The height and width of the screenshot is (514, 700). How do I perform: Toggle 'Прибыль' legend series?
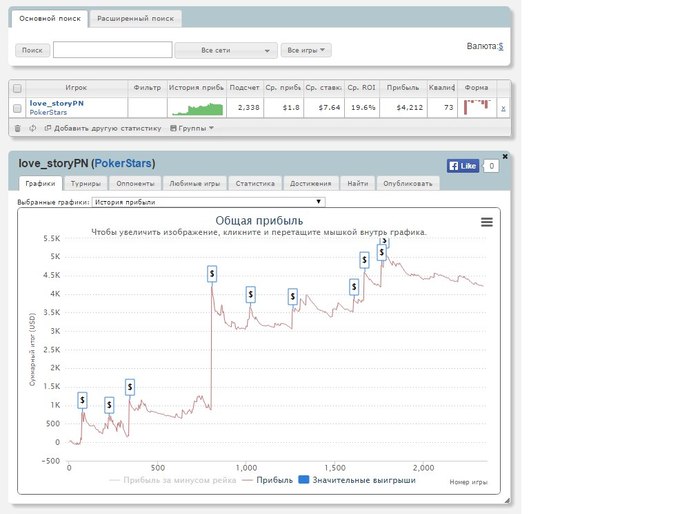coord(267,480)
